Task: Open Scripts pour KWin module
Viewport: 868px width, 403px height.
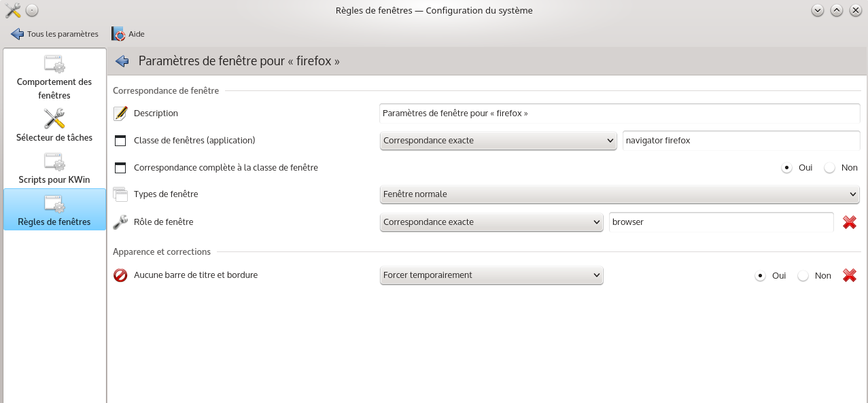Action: pyautogui.click(x=54, y=168)
